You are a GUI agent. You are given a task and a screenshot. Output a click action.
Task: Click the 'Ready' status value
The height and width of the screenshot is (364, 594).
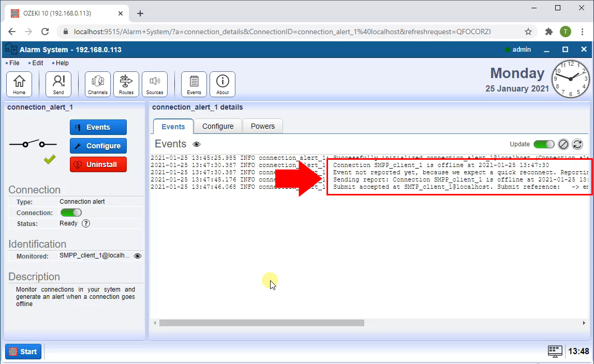[x=68, y=223]
